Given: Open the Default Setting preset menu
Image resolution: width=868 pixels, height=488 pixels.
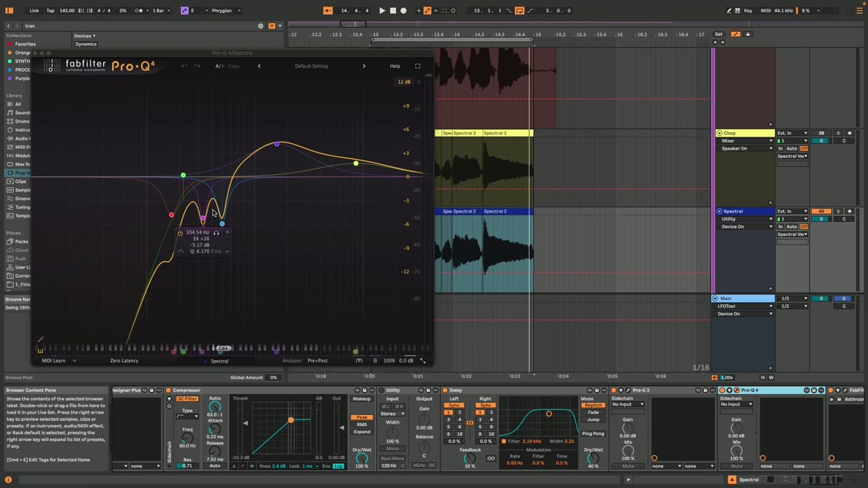Looking at the screenshot, I should click(x=311, y=66).
